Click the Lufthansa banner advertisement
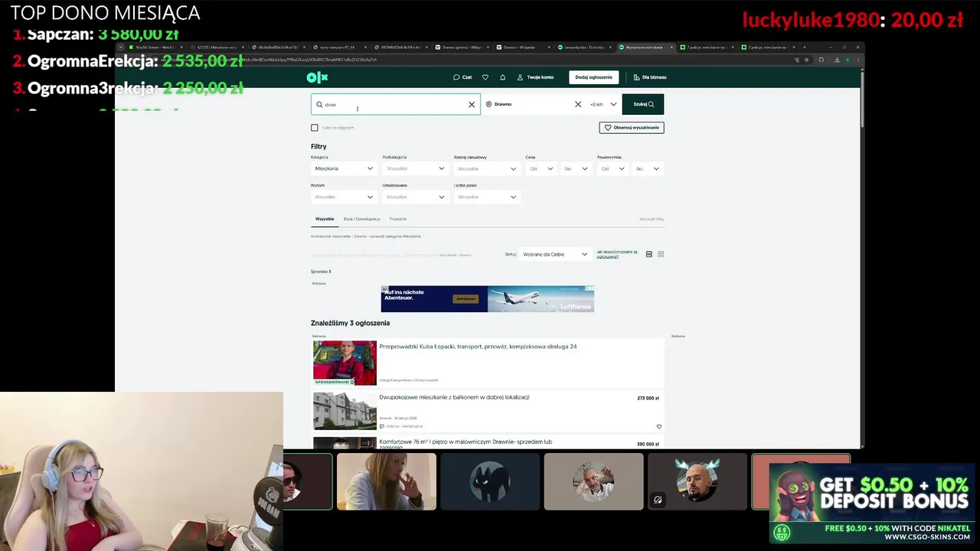 pos(488,298)
